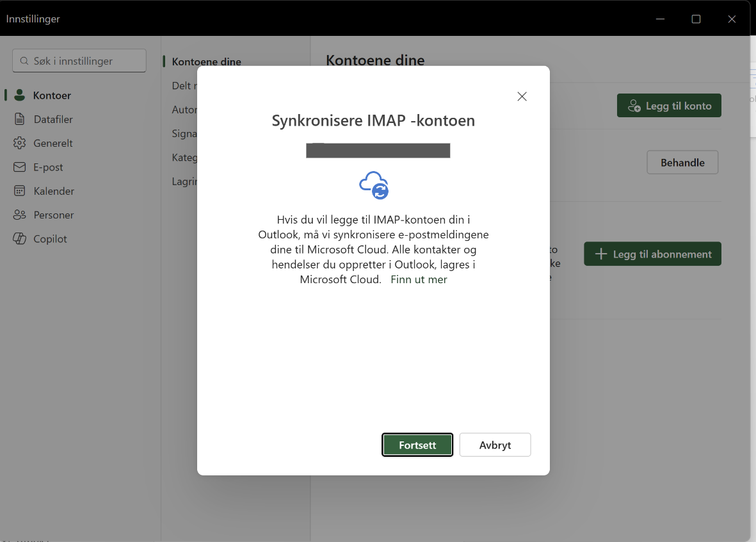
Task: Click the Personer people icon
Action: 19,215
